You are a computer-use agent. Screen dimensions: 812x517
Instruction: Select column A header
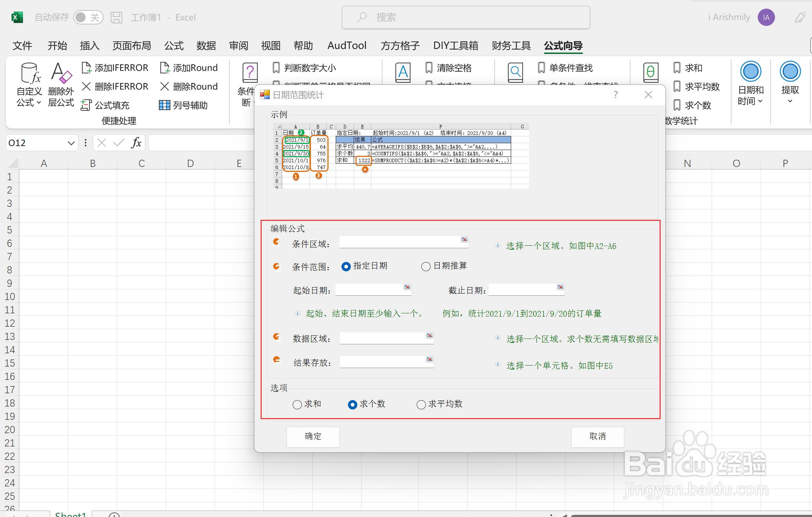pyautogui.click(x=43, y=163)
